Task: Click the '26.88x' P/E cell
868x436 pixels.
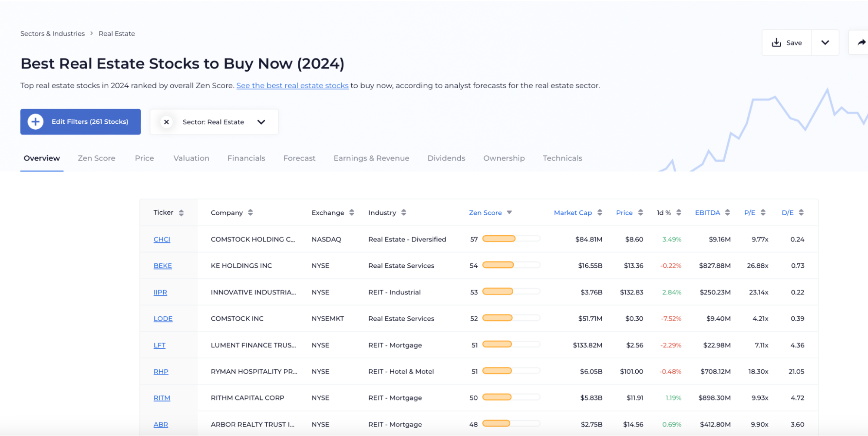Action: pyautogui.click(x=758, y=266)
